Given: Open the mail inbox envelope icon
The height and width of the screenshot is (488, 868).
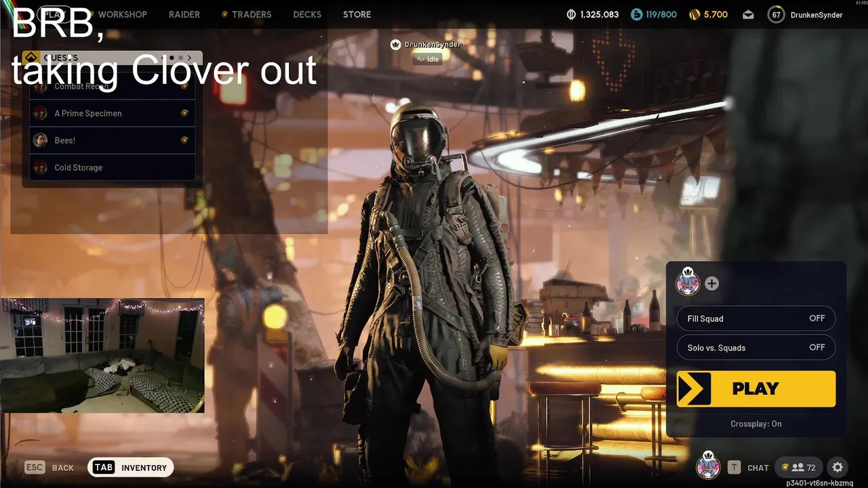Looking at the screenshot, I should [x=748, y=14].
